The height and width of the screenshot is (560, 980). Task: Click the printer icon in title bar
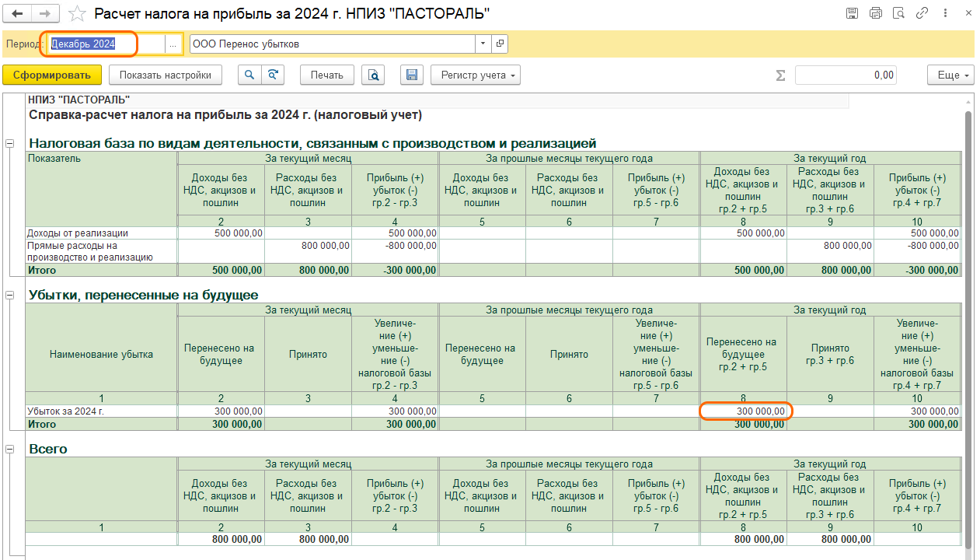tap(876, 13)
